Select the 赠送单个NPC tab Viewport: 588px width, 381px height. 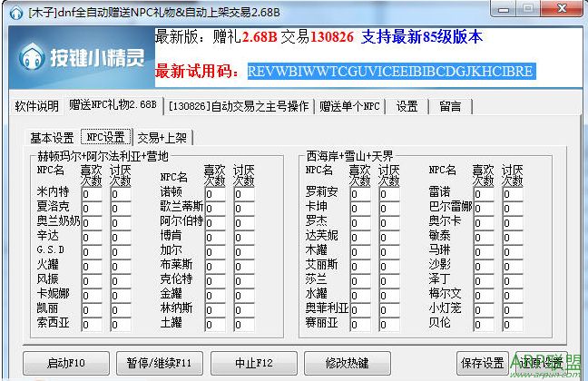click(349, 106)
